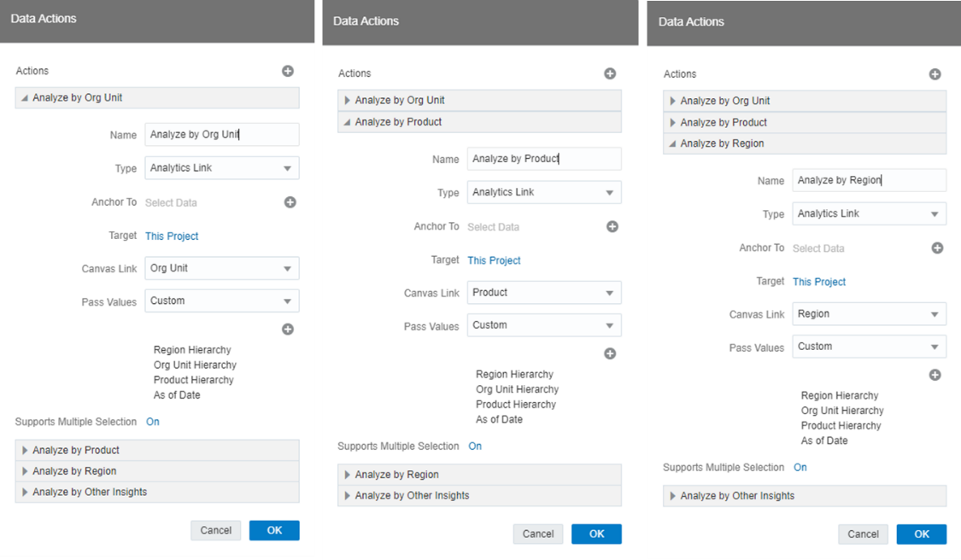Add Anchor To data for Region action
The height and width of the screenshot is (560, 961).
pyautogui.click(x=937, y=248)
